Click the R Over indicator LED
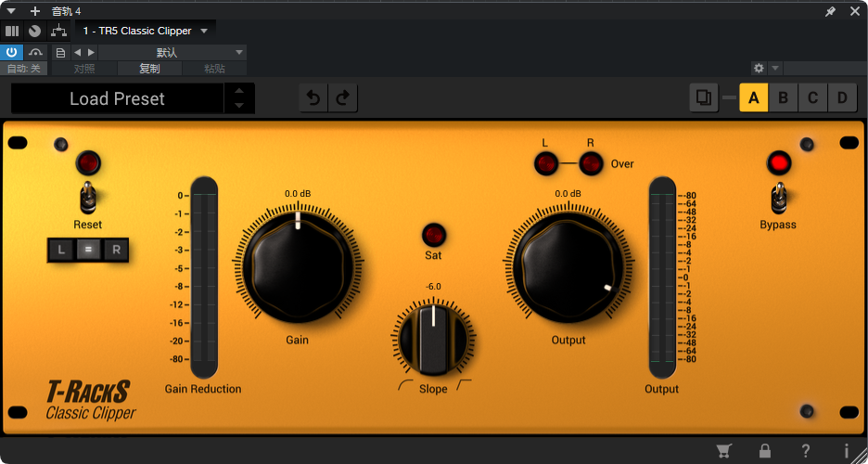Viewport: 868px width, 464px height. (x=591, y=163)
